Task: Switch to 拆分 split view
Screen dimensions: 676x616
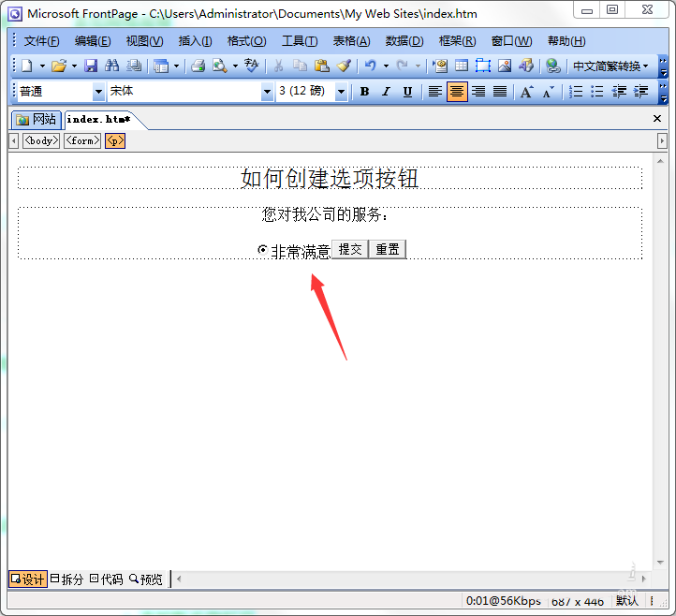Action: click(66, 579)
